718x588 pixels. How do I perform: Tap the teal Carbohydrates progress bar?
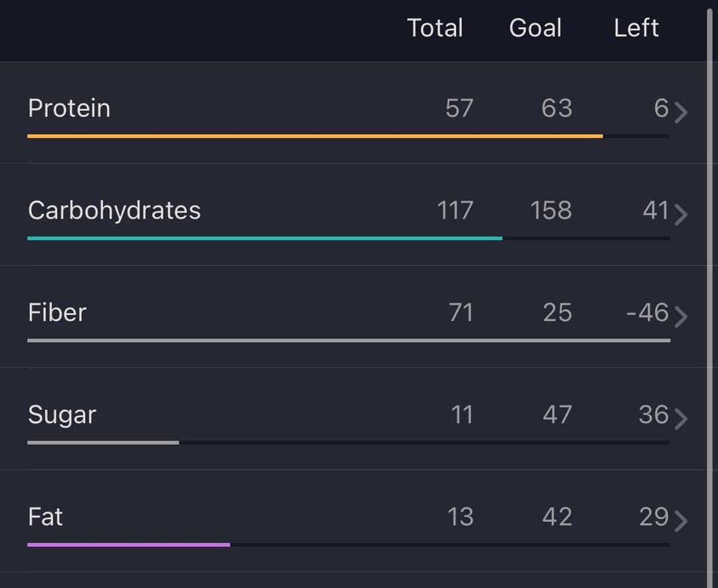pyautogui.click(x=265, y=238)
